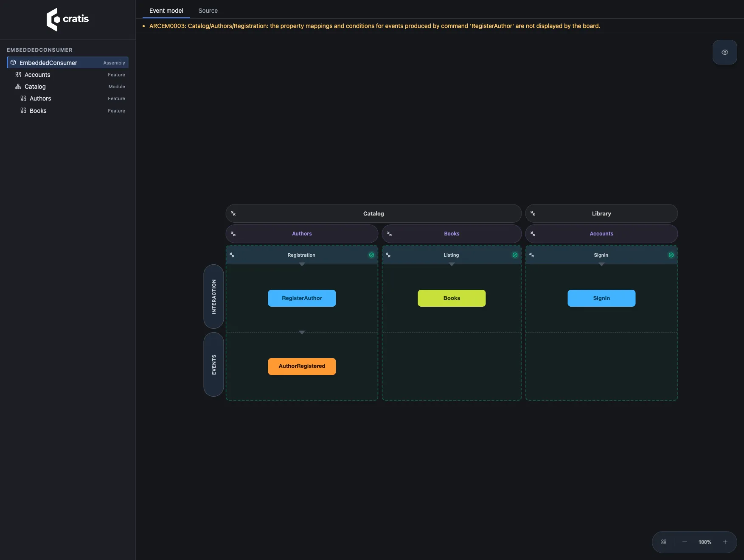744x560 pixels.
Task: Click the fit-to-view grid icon
Action: pyautogui.click(x=664, y=542)
